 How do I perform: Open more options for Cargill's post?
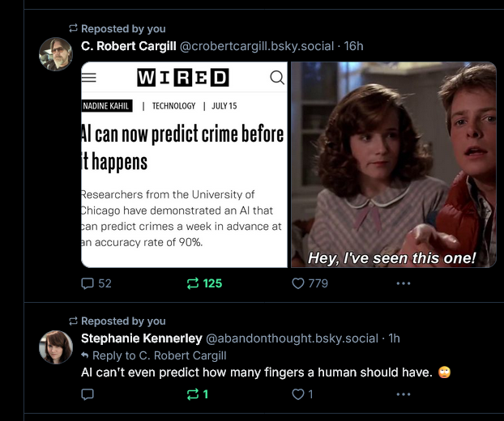pos(404,283)
